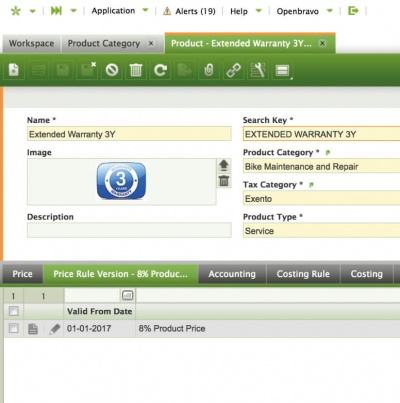Expand the dropdown beside the quick launch icon
The width and height of the screenshot is (400, 403).
(73, 11)
